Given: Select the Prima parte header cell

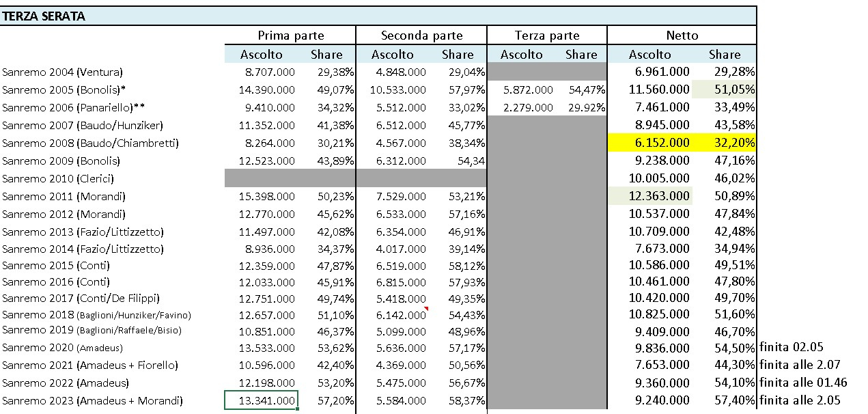Looking at the screenshot, I should (290, 36).
